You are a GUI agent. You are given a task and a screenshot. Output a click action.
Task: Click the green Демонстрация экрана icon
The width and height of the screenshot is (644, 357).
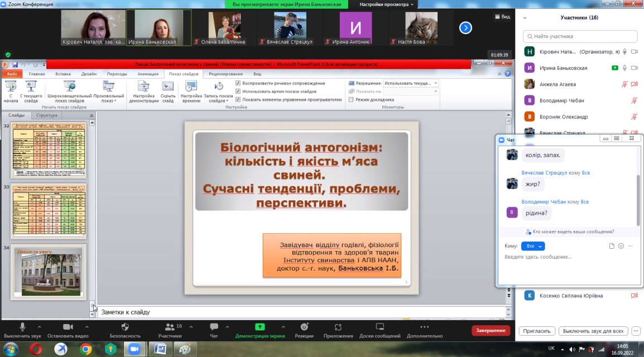pyautogui.click(x=259, y=327)
